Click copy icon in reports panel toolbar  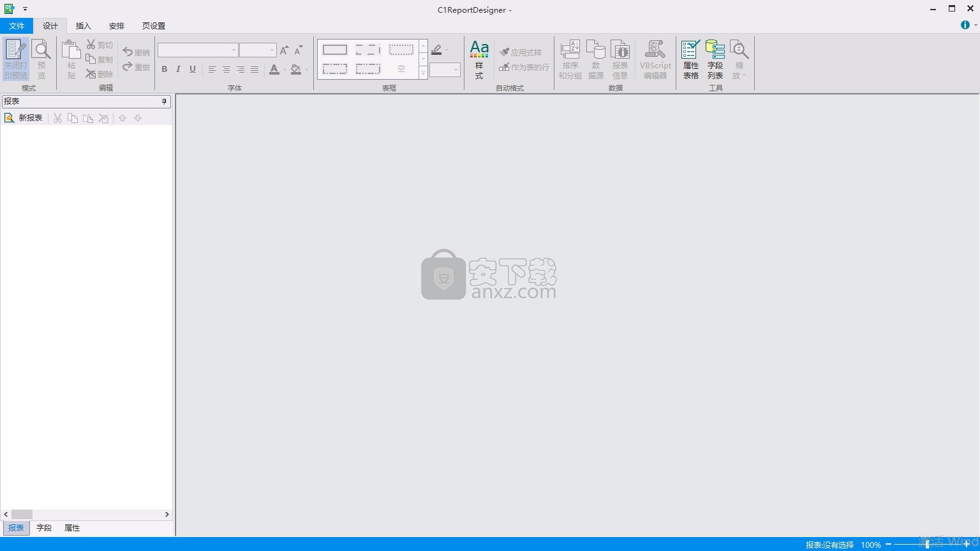point(73,118)
